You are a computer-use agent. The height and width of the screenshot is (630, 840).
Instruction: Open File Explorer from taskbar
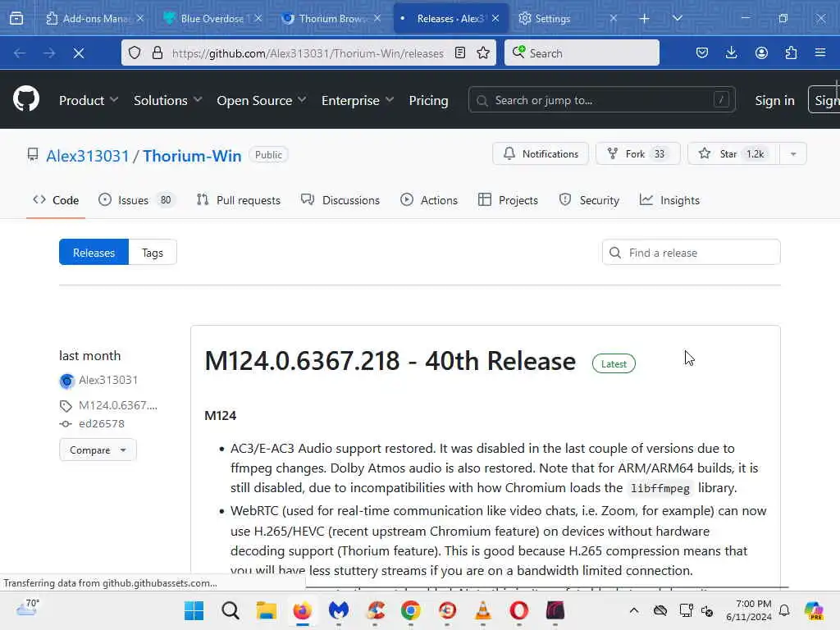(x=267, y=610)
